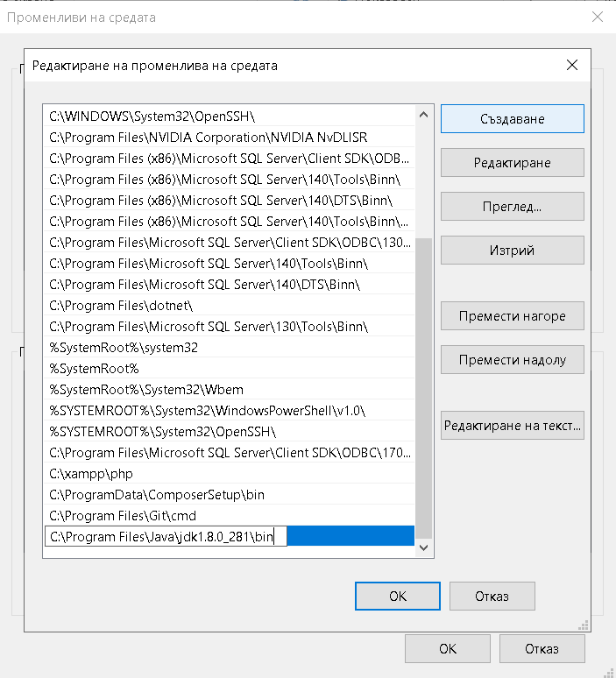616x678 pixels.
Task: Click the Java jdk1.8.0_281 bin input field
Action: (166, 537)
